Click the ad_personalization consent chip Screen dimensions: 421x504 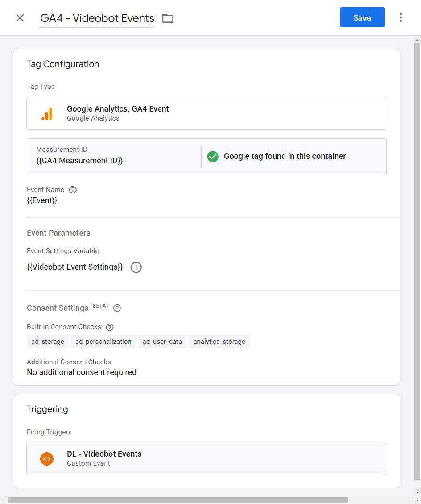tap(103, 342)
